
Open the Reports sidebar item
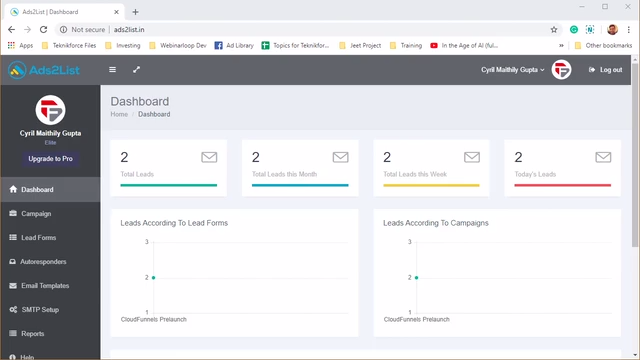click(50, 334)
